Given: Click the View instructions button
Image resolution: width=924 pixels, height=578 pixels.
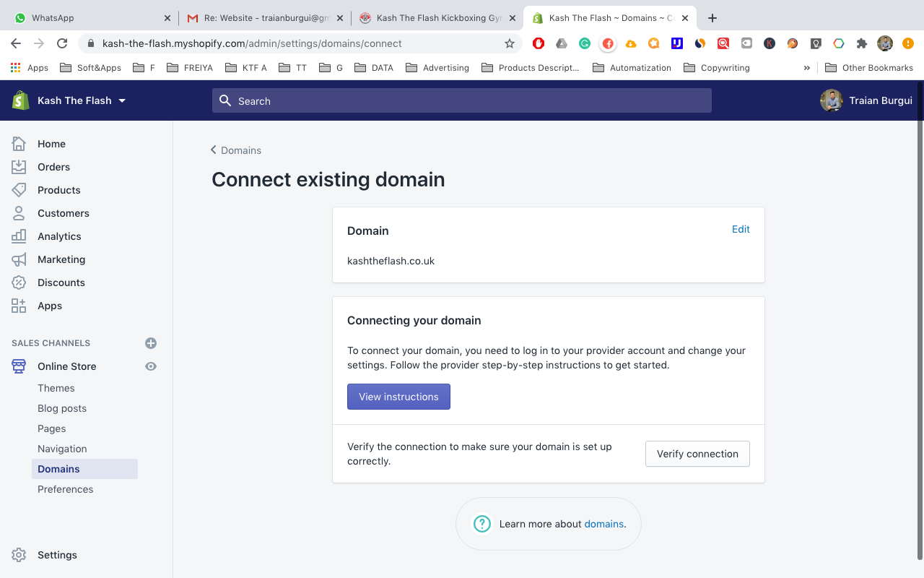Looking at the screenshot, I should tap(398, 397).
